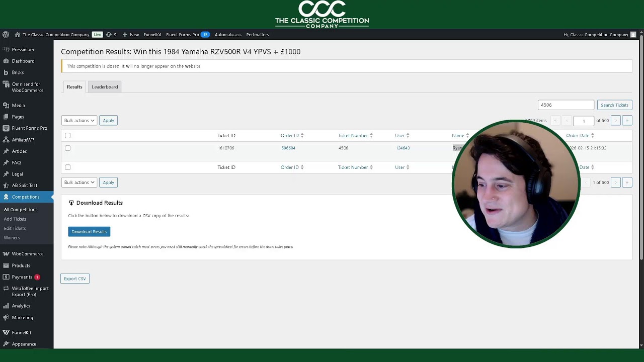Sort by Order ID in the header row
644x362 pixels.
[292, 136]
